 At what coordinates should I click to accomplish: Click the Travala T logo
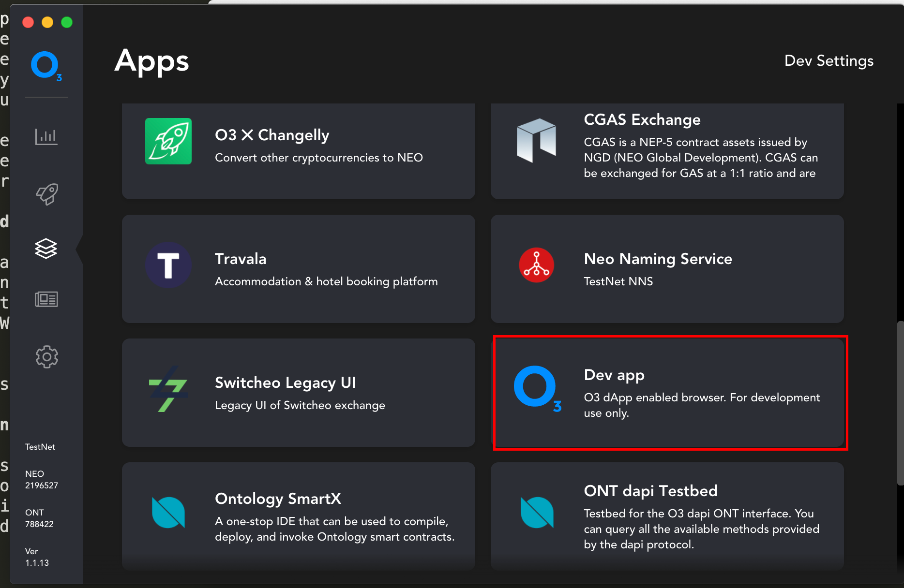click(x=168, y=265)
